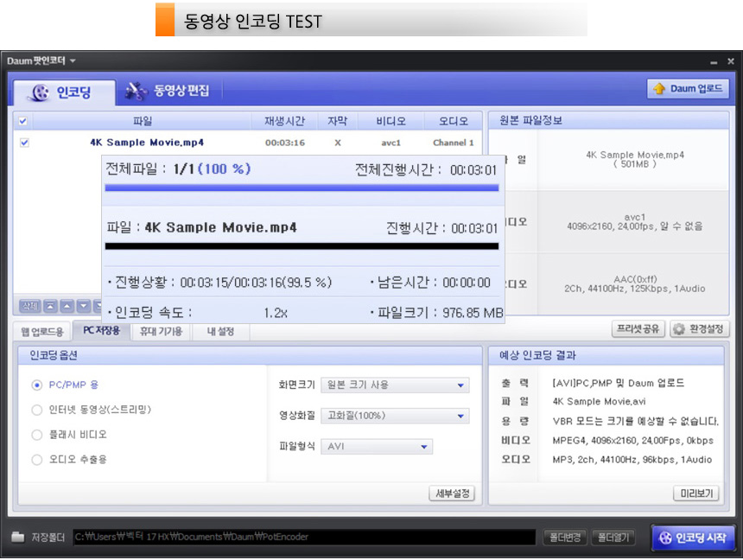Screen dimensions: 743x560
Task: Click the film strip icon on 동영상편집 tab
Action: tap(137, 91)
